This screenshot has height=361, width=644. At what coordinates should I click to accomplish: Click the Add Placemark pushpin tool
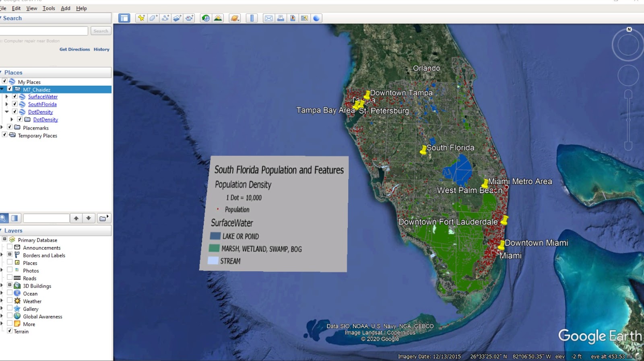[x=141, y=18]
